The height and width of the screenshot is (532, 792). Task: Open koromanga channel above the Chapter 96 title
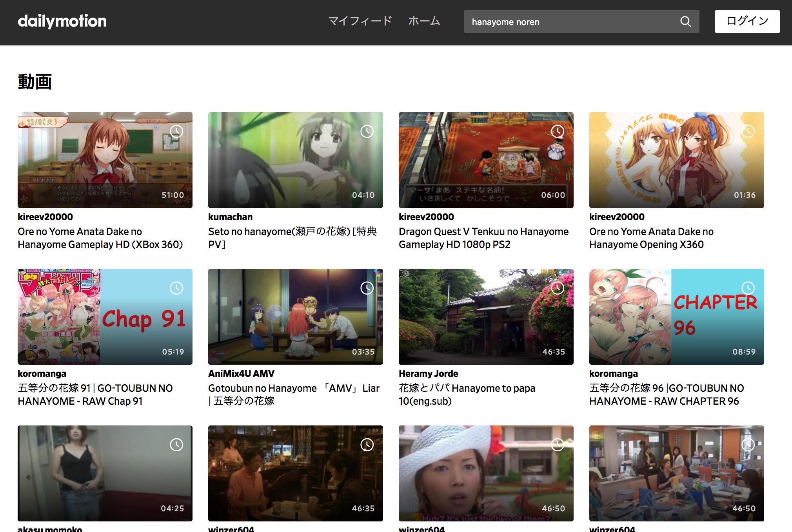coord(614,374)
